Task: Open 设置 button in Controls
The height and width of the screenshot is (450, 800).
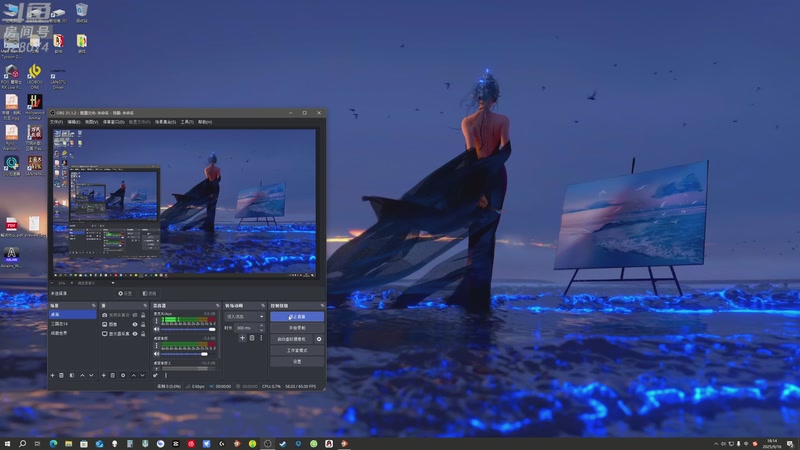Action: pos(297,362)
